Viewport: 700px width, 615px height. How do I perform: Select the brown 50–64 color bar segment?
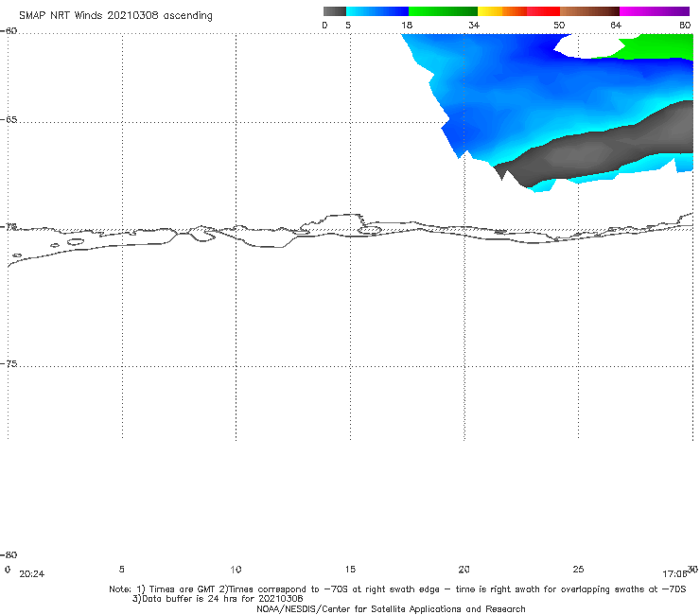589,11
